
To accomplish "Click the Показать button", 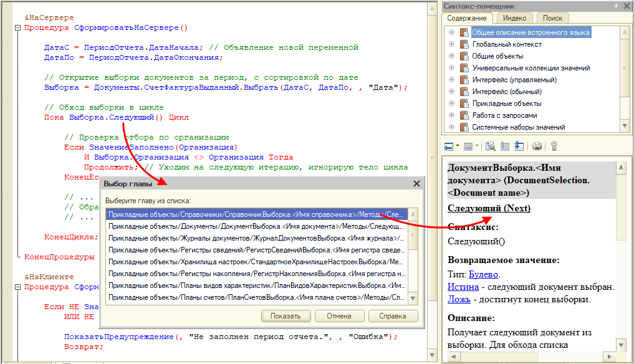I will tap(286, 316).
